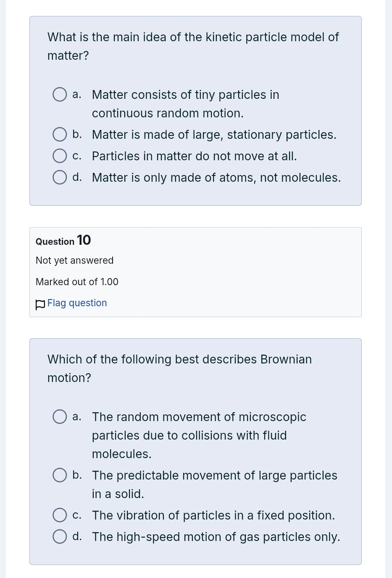The image size is (392, 578).
Task: Choose option d about high-speed gas particle motion
Action: [60, 536]
